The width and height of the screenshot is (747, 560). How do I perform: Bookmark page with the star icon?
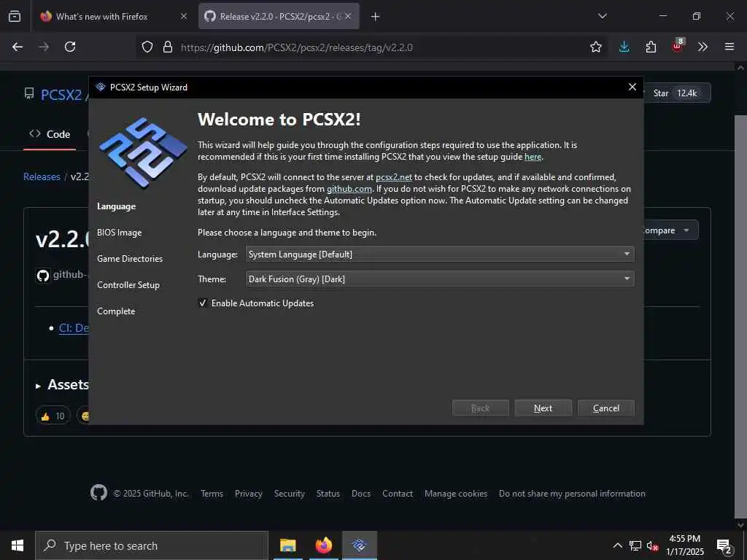point(596,47)
